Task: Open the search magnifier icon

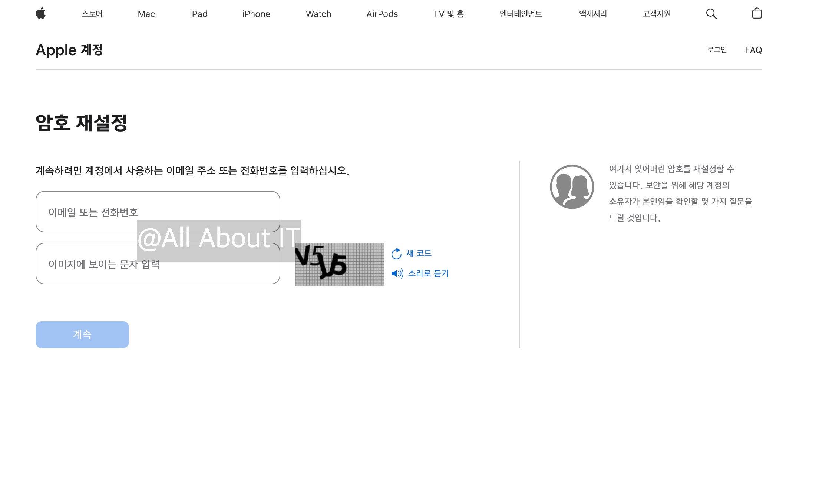Action: point(711,14)
